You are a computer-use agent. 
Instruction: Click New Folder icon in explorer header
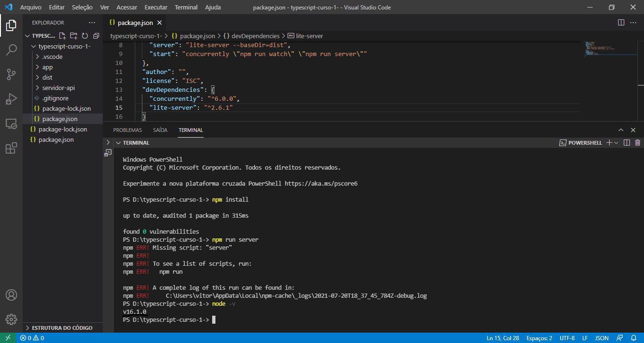coord(74,36)
